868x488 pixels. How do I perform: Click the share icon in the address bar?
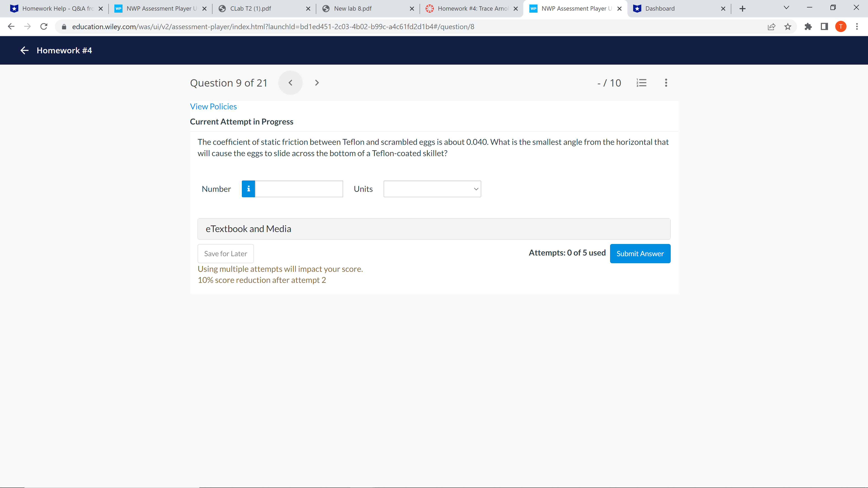click(772, 27)
